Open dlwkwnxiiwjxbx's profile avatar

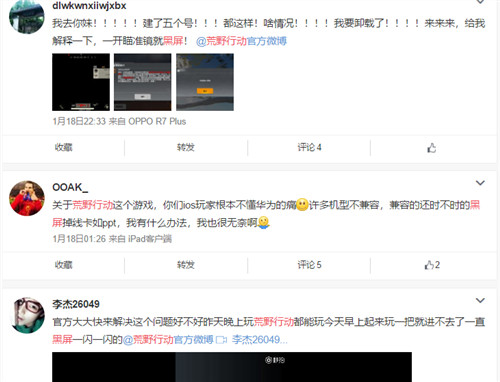click(27, 17)
